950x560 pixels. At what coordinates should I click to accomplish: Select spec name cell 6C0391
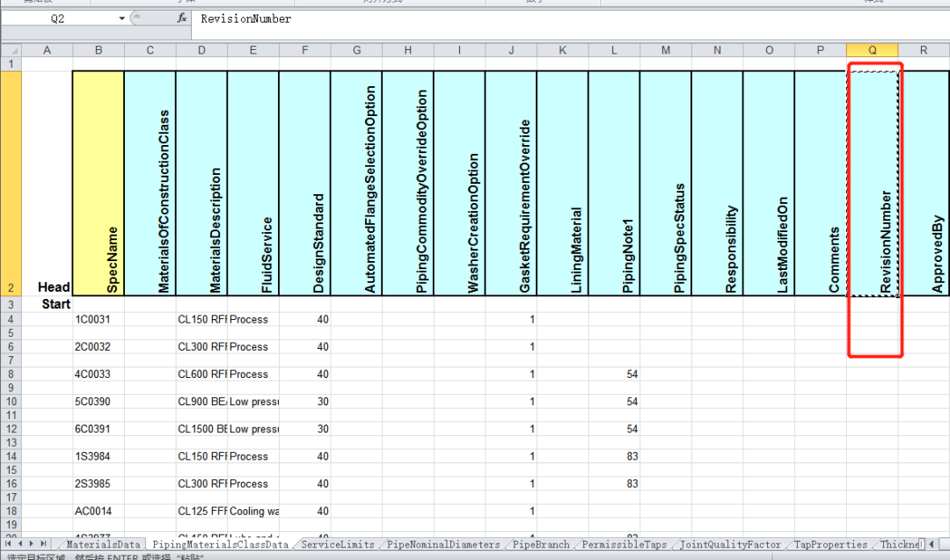pos(99,429)
